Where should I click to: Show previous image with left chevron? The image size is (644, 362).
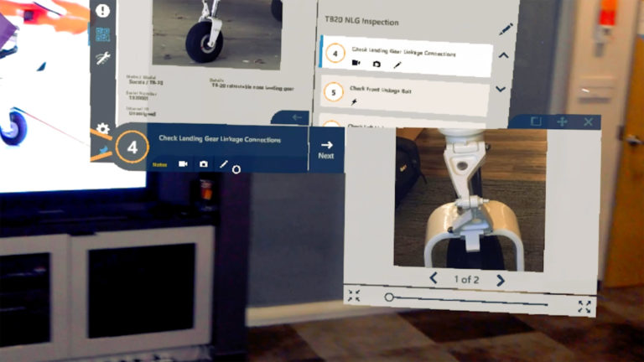coord(434,278)
